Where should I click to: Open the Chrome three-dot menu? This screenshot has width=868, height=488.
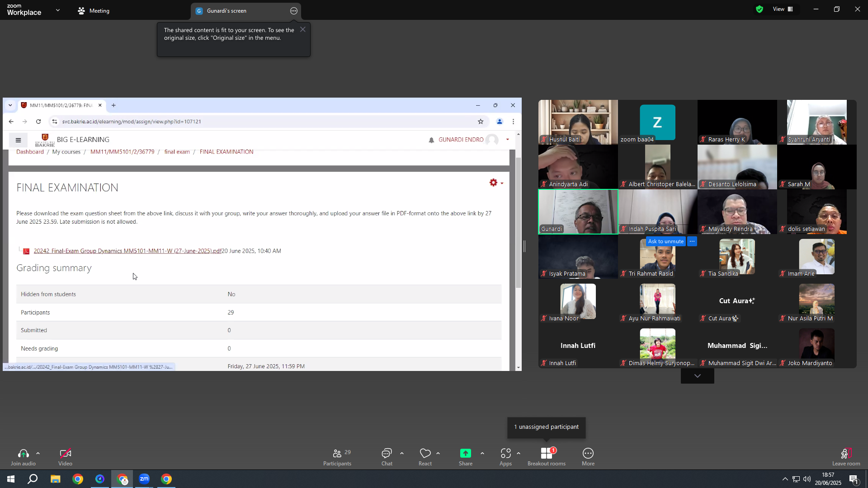click(513, 122)
